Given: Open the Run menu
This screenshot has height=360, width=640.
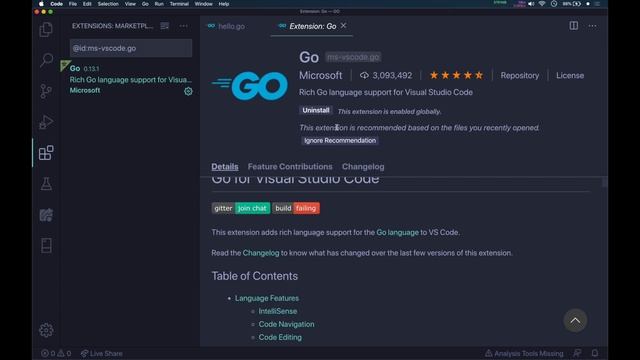Looking at the screenshot, I should coord(159,4).
